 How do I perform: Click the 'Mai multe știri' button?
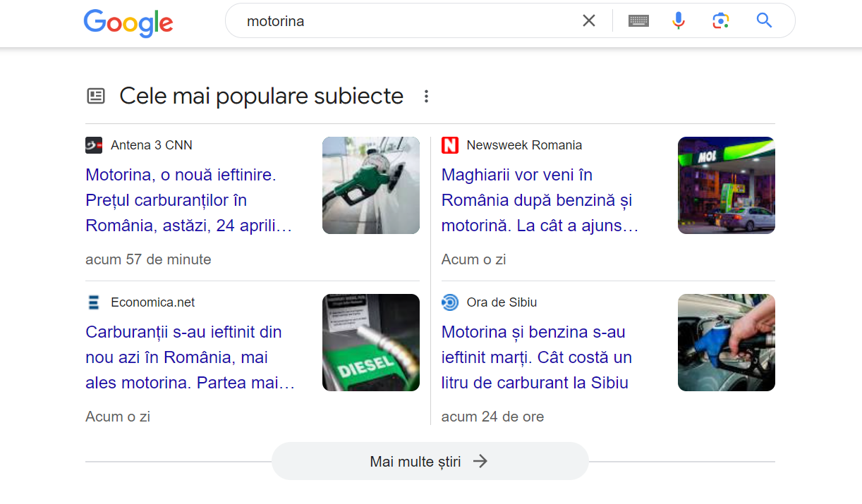pyautogui.click(x=430, y=462)
